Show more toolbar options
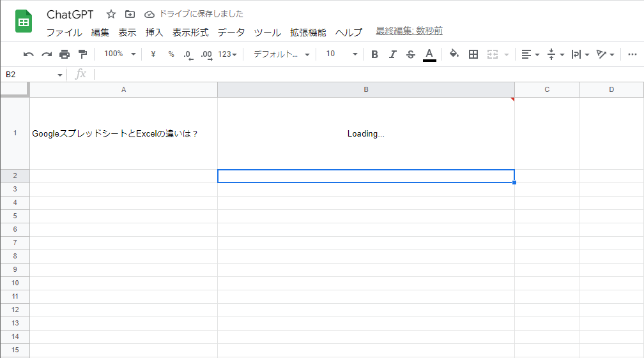Screen dimensions: 644x358 coord(632,54)
